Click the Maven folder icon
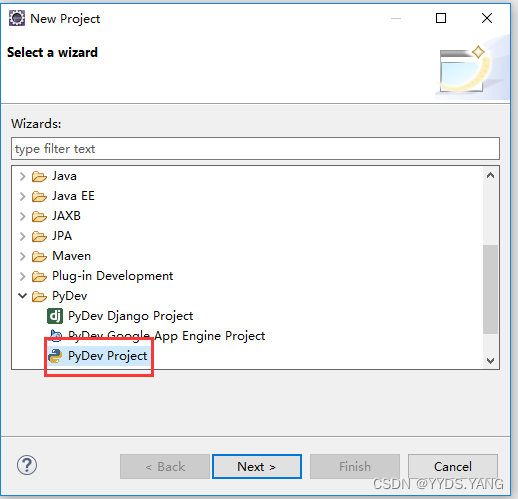This screenshot has height=499, width=518. 39,256
